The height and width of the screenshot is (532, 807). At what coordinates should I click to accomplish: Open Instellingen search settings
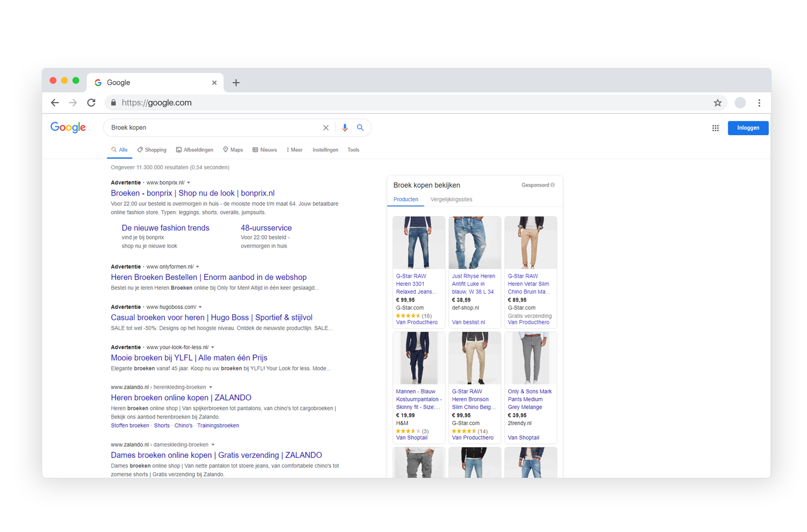325,150
